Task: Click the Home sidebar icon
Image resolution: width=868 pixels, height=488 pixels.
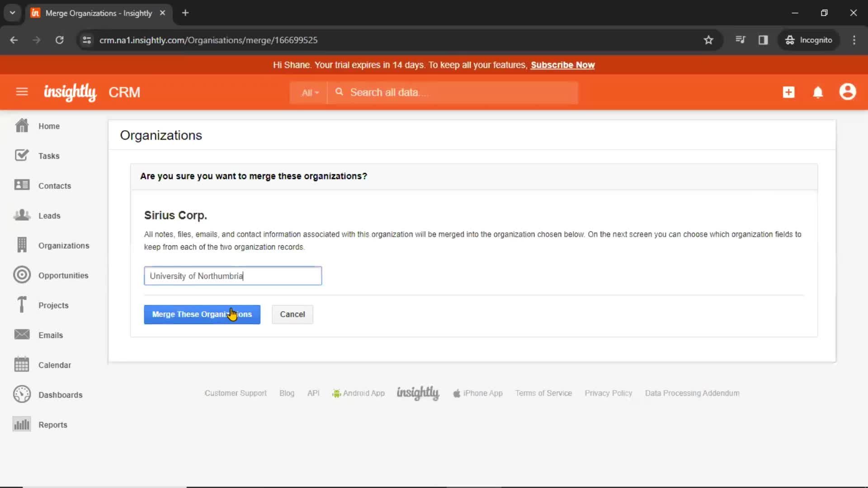Action: point(21,126)
